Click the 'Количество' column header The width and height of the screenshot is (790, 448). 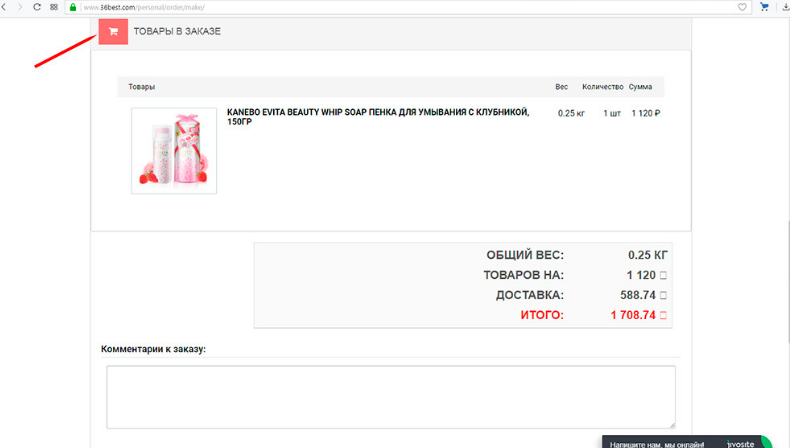point(602,87)
